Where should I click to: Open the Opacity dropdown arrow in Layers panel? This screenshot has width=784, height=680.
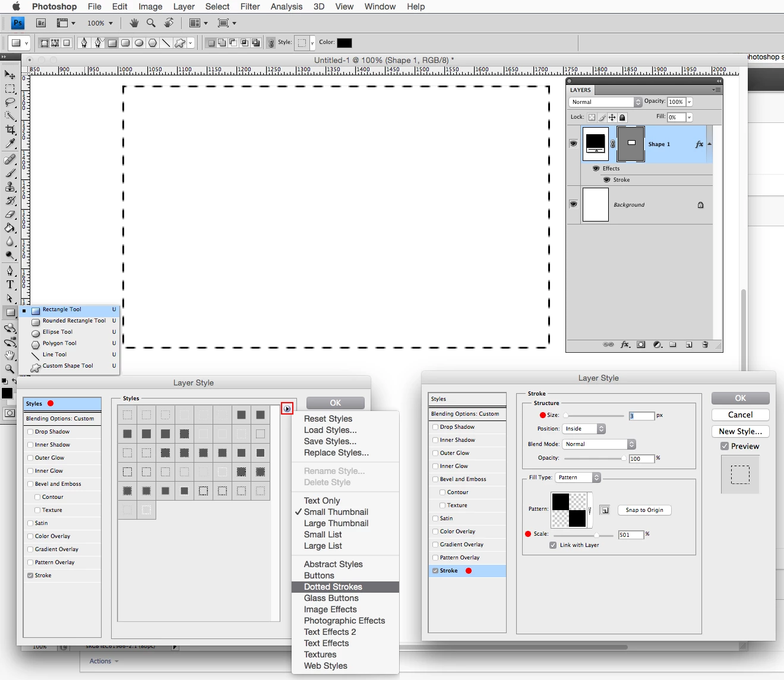[689, 102]
